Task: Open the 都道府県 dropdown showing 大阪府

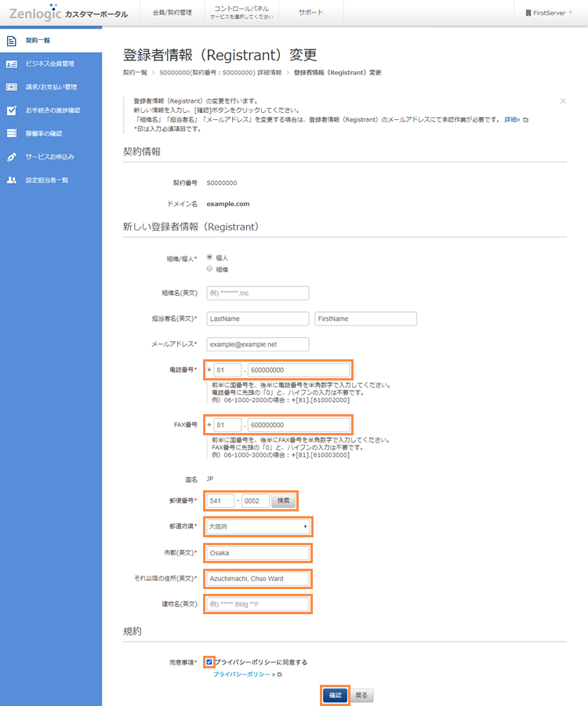Action: point(258,526)
